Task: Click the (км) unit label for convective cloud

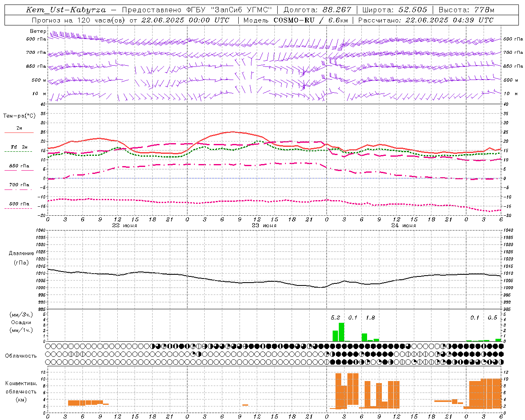Action: [21, 399]
